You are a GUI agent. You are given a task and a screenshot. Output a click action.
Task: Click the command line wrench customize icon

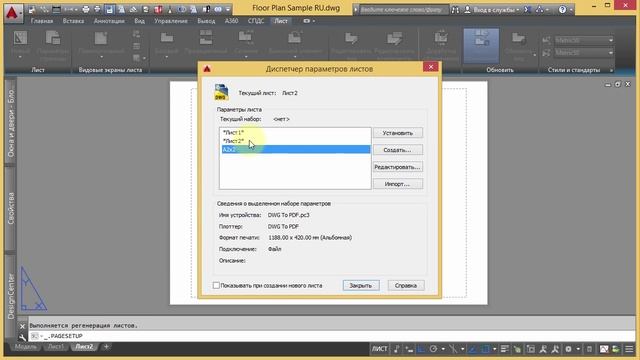[22, 337]
